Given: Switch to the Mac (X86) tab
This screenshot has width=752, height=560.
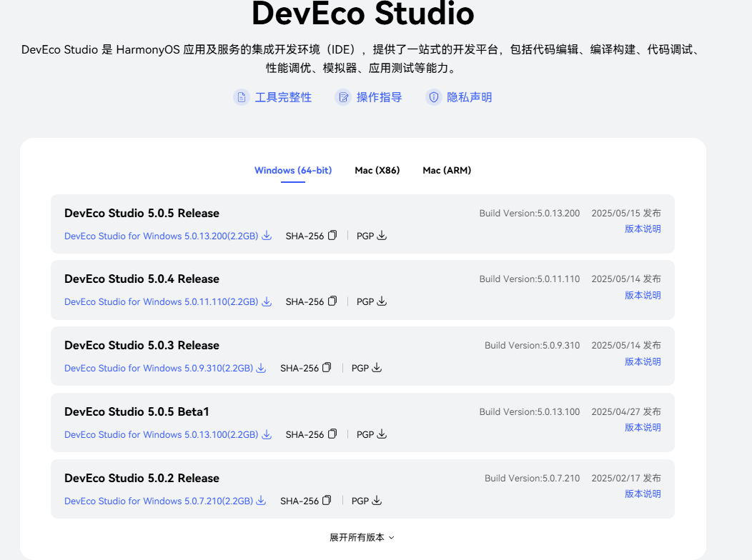Looking at the screenshot, I should coord(377,170).
